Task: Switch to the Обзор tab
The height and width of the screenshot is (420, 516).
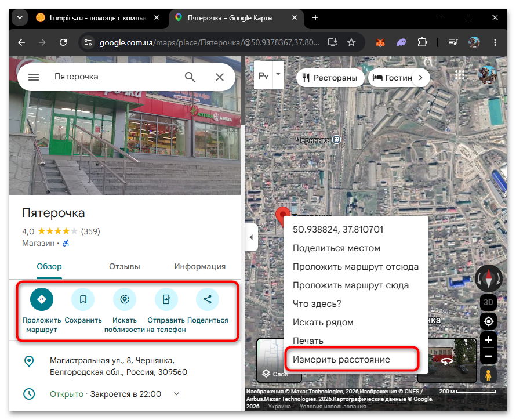Action: (x=49, y=267)
